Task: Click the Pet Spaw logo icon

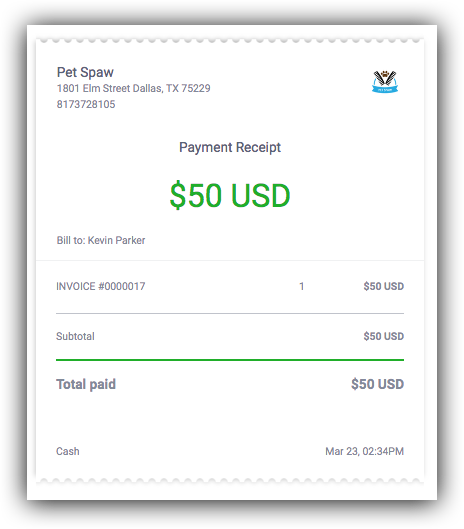Action: click(x=385, y=82)
